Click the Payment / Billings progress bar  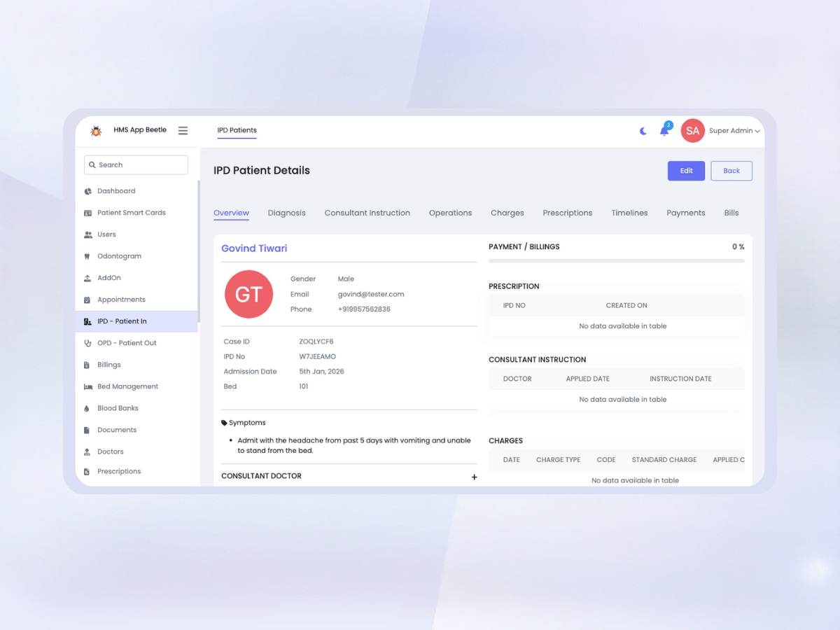[616, 261]
